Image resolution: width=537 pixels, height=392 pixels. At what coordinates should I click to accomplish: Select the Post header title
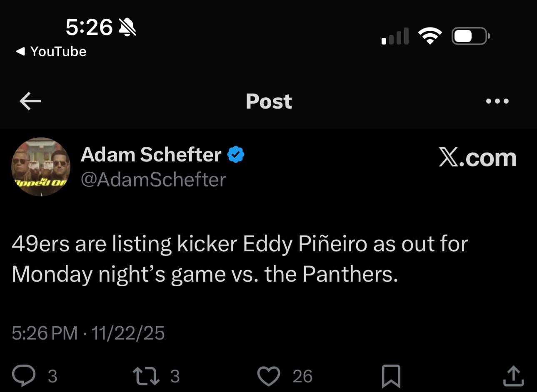[269, 101]
